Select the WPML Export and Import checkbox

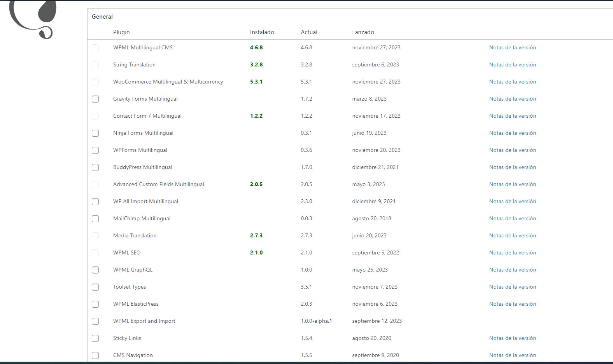pyautogui.click(x=95, y=321)
